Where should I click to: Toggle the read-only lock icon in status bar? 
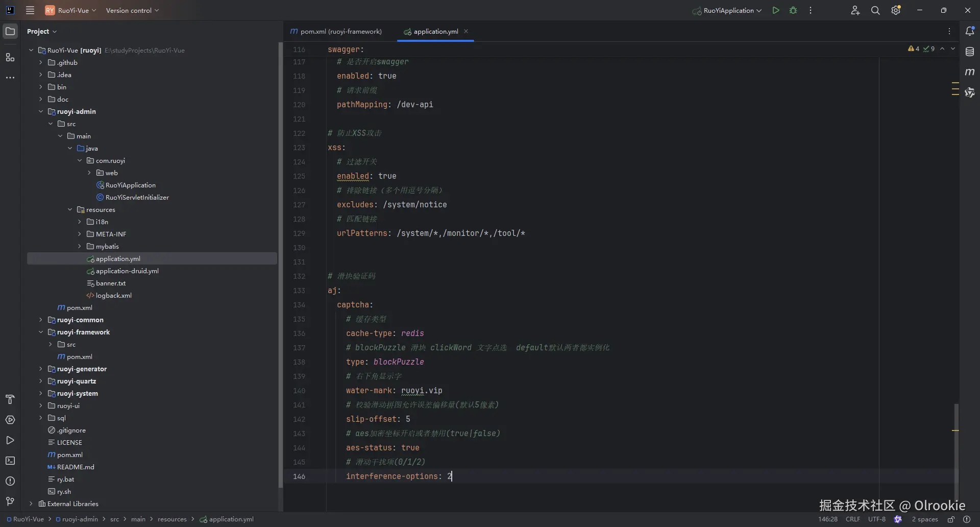[x=951, y=519]
